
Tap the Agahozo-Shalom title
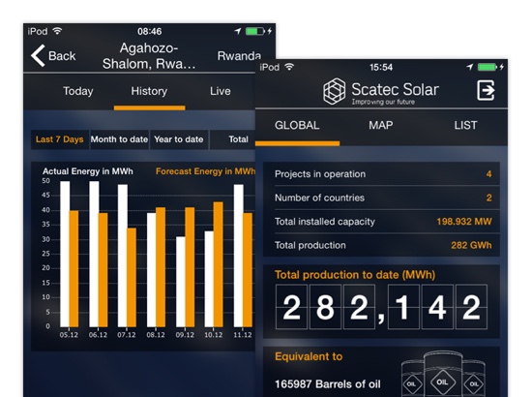pyautogui.click(x=149, y=56)
